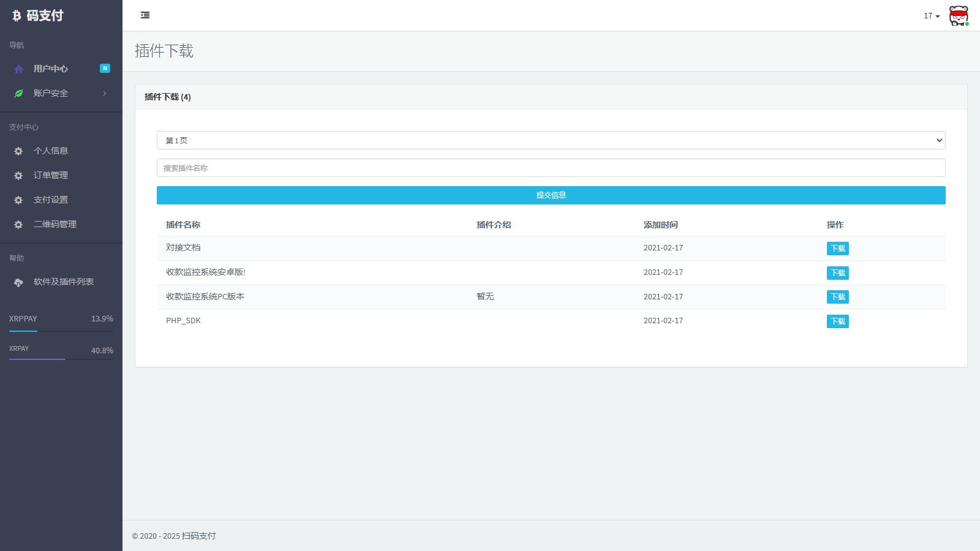The image size is (980, 551).
Task: Click the gear icon beside 支付设置
Action: coord(18,200)
